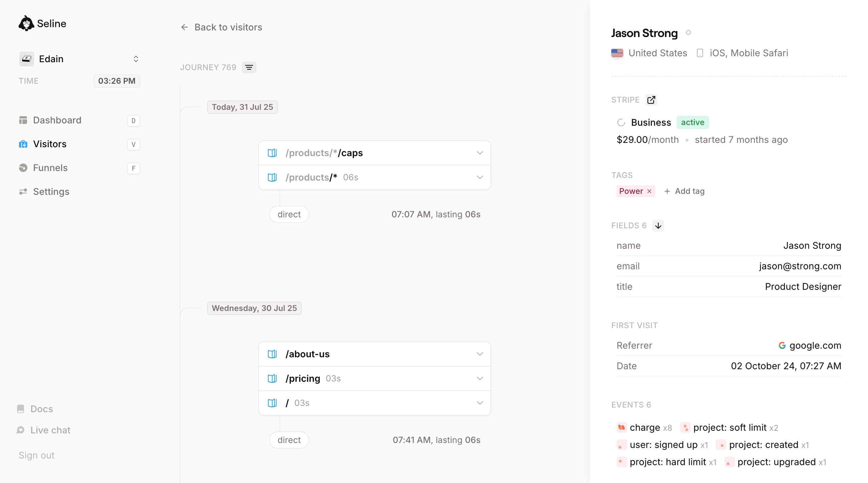Click the Docs icon
Viewport: 868px width, 483px height.
21,409
